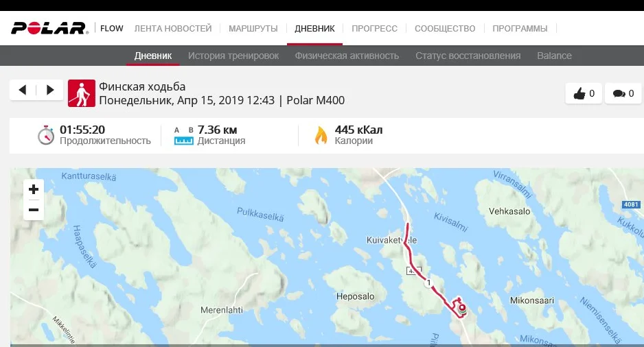Open the ПРОГРЕСС menu item
644x347 pixels.
tap(374, 29)
